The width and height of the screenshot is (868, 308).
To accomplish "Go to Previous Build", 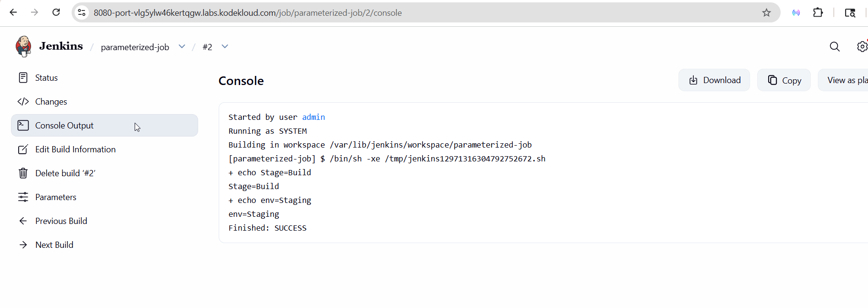I will [61, 221].
